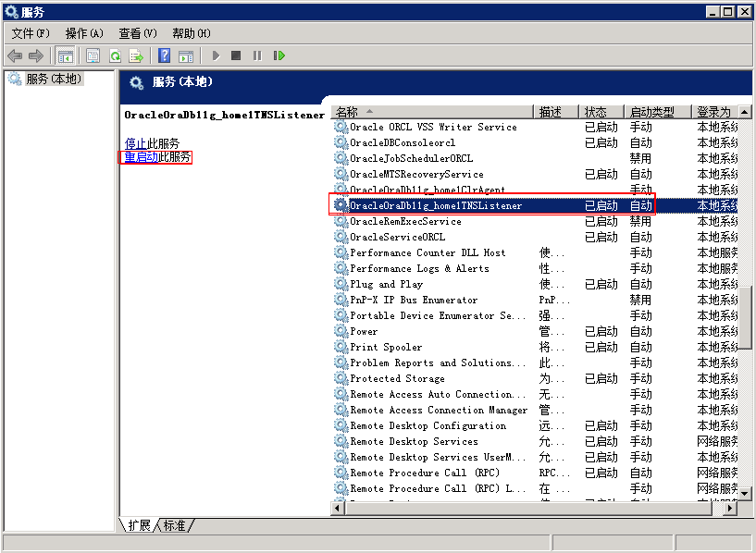
Task: Click the Back navigation arrow
Action: pyautogui.click(x=15, y=55)
